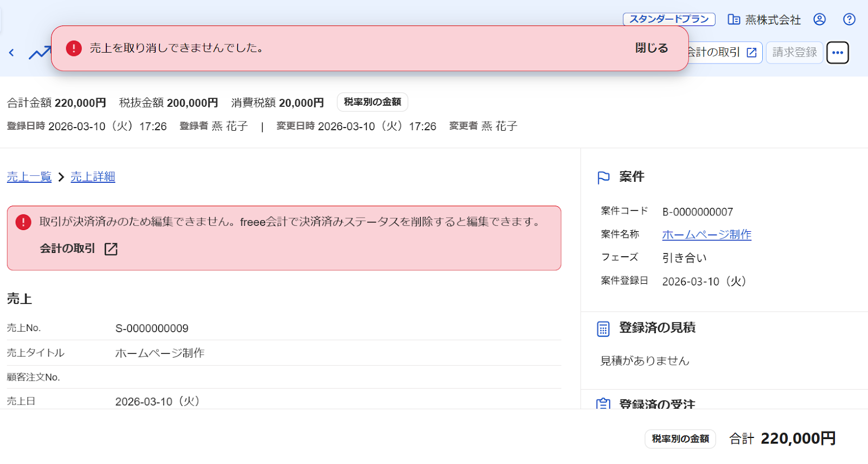The height and width of the screenshot is (464, 868).
Task: Click the calculator icon beside 登録済の見積
Action: (603, 329)
